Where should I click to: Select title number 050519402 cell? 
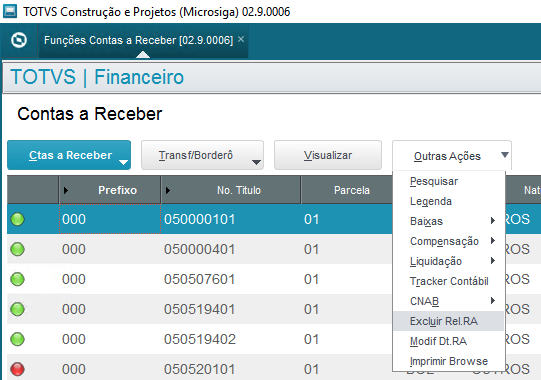231,339
